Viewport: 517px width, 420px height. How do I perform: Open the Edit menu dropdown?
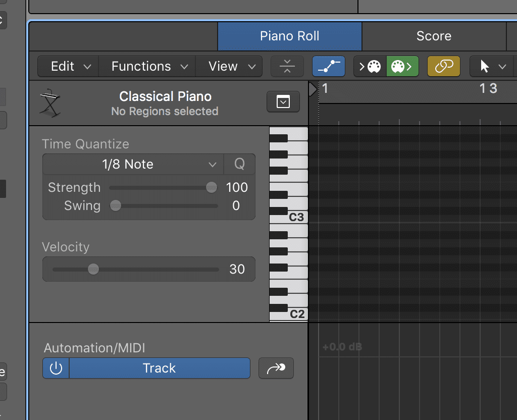(x=71, y=66)
